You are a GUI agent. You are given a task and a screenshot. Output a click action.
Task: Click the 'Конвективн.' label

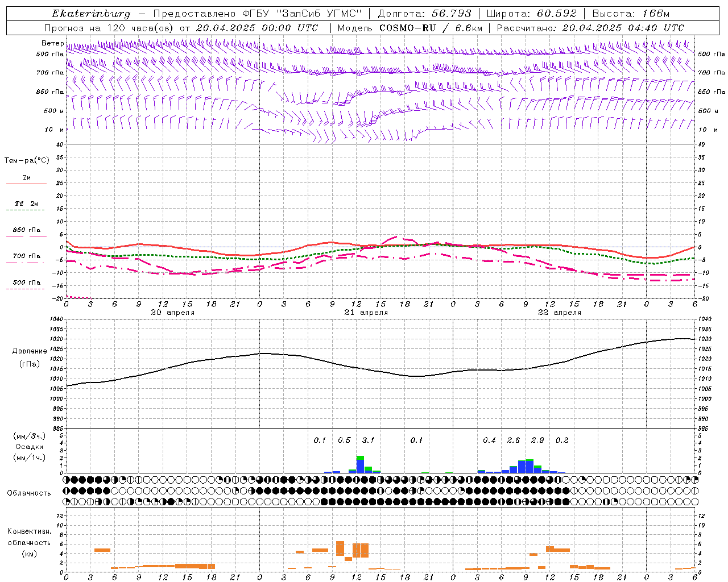tap(30, 531)
